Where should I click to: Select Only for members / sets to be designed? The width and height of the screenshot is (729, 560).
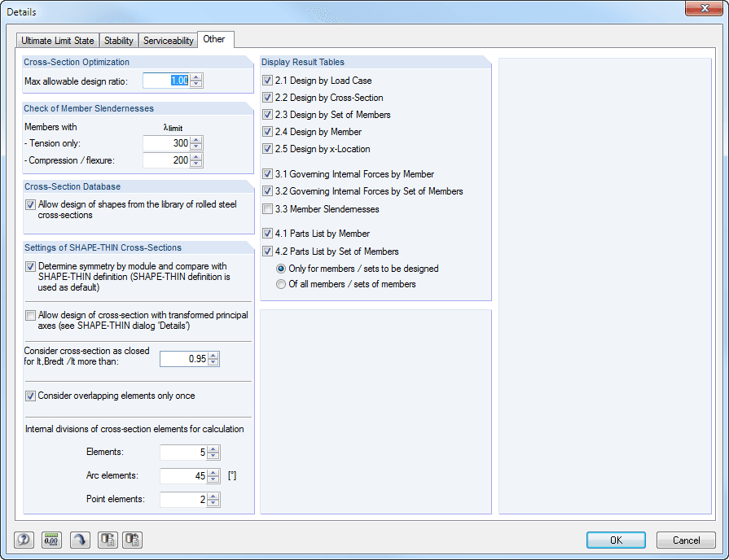[281, 269]
